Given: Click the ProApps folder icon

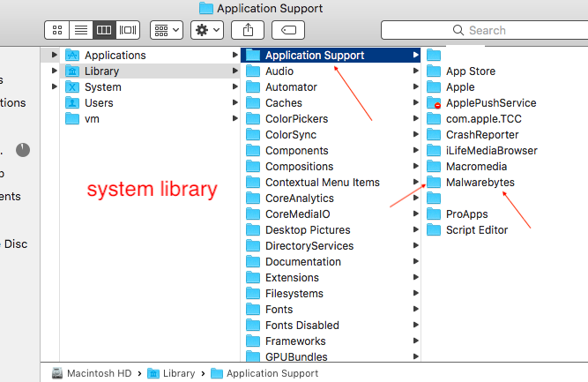Looking at the screenshot, I should [x=434, y=214].
